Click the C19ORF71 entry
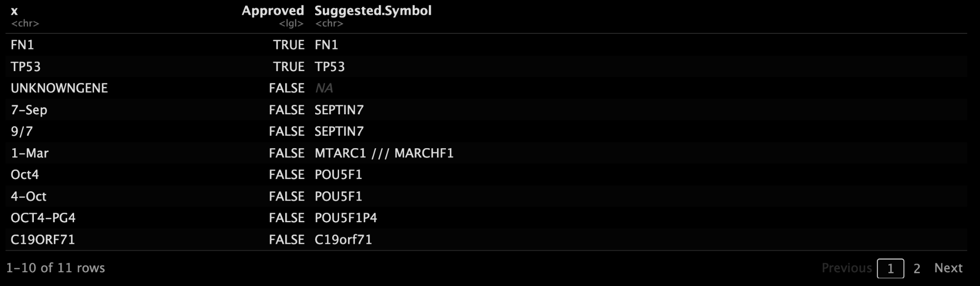This screenshot has height=286, width=980. (x=43, y=239)
